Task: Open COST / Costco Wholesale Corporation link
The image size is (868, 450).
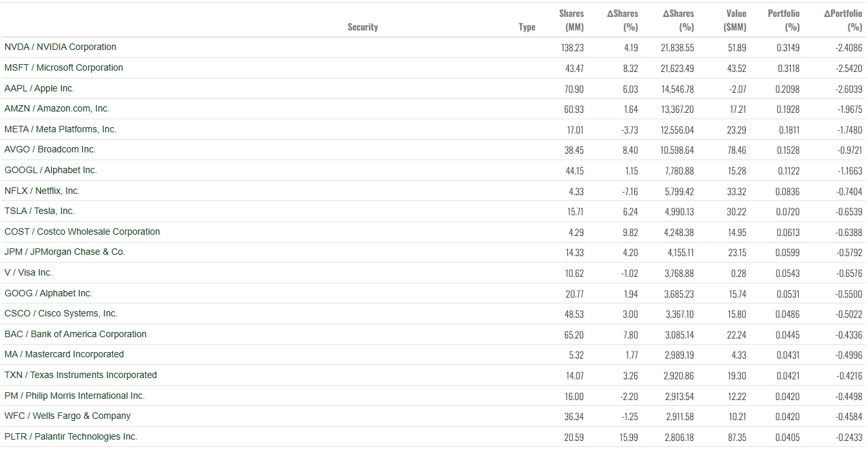Action: 82,232
